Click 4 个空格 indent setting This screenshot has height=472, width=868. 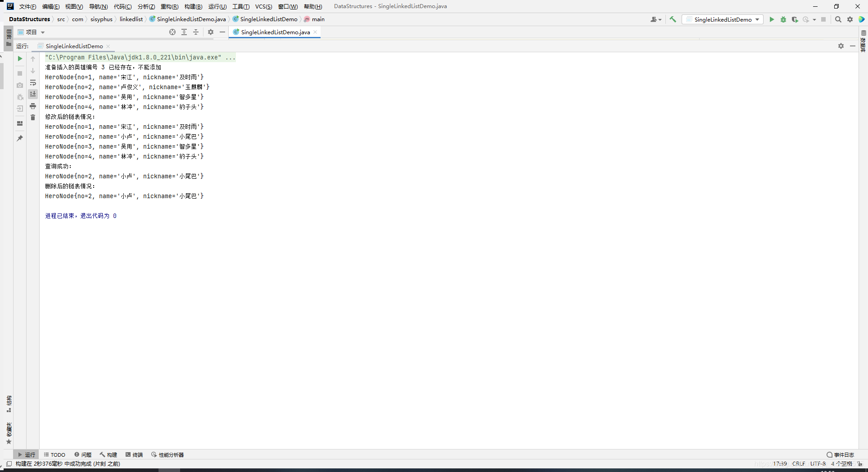click(841, 463)
